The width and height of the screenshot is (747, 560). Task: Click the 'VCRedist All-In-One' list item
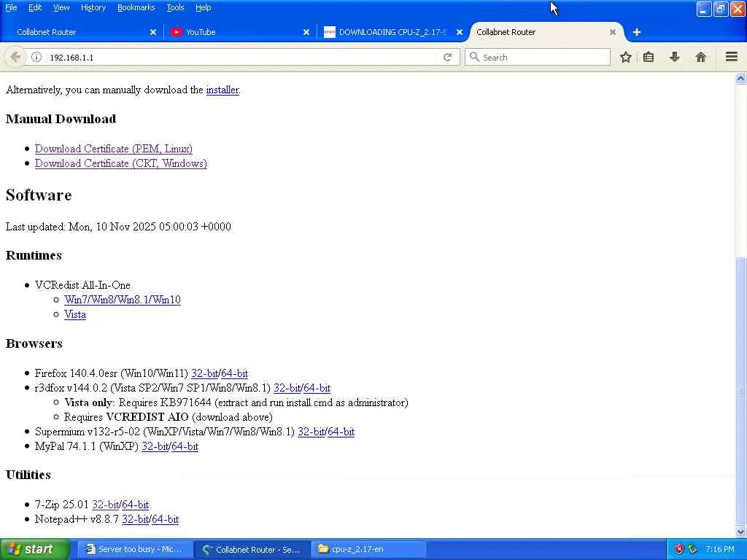(x=82, y=285)
